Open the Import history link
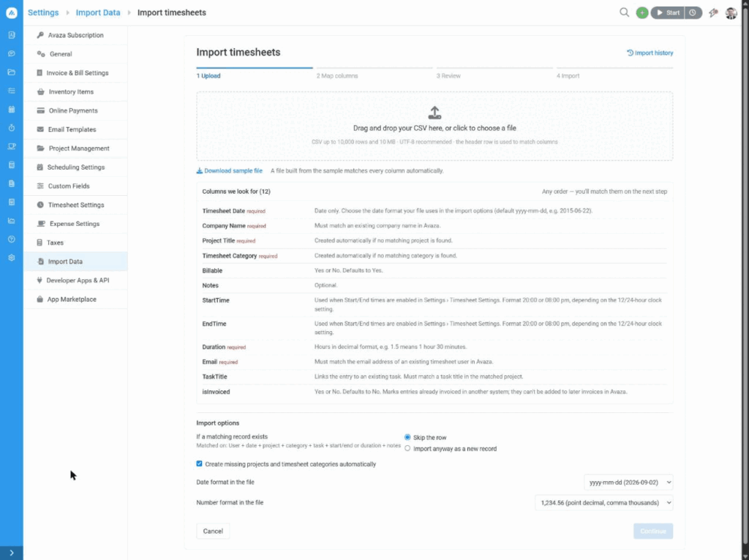Screen dimensions: 749x560 (650, 53)
